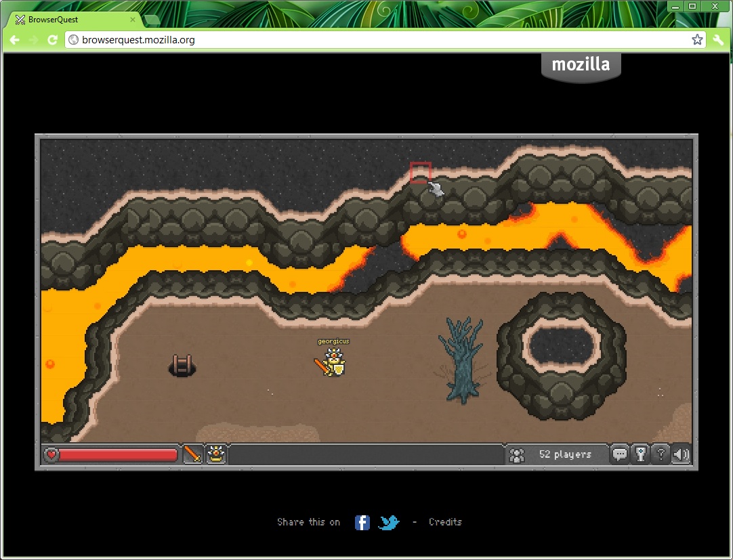Screen dimensions: 733x560
Task: Reload the BrowserQuest page
Action: pyautogui.click(x=52, y=40)
